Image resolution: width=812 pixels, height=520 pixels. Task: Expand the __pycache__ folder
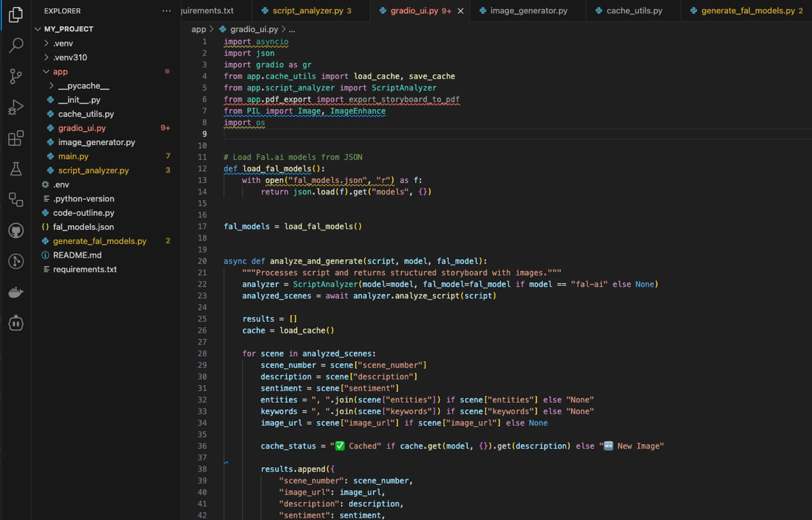[x=52, y=86]
